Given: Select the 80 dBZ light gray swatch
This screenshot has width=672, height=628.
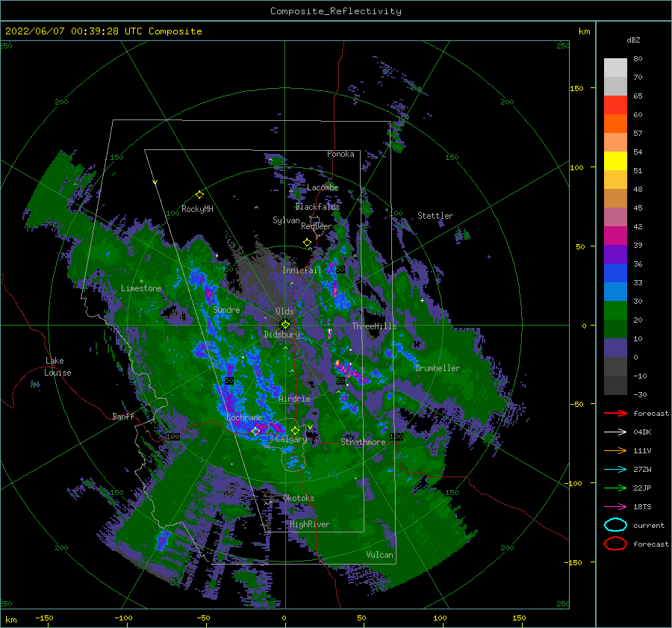Looking at the screenshot, I should [x=615, y=67].
